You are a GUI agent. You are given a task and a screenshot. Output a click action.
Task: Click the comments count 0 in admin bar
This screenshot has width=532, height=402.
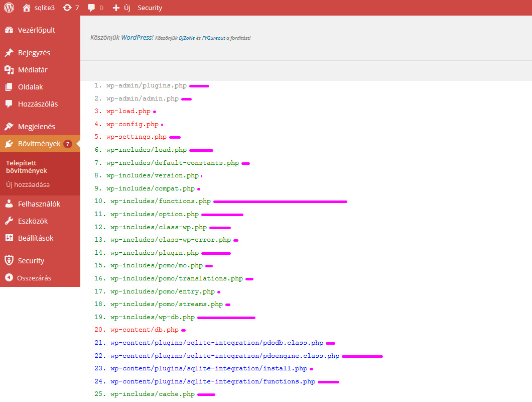coord(101,8)
